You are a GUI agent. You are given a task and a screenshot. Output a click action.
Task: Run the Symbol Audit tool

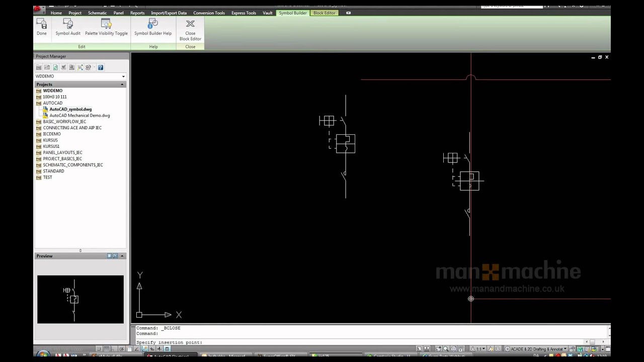click(68, 27)
